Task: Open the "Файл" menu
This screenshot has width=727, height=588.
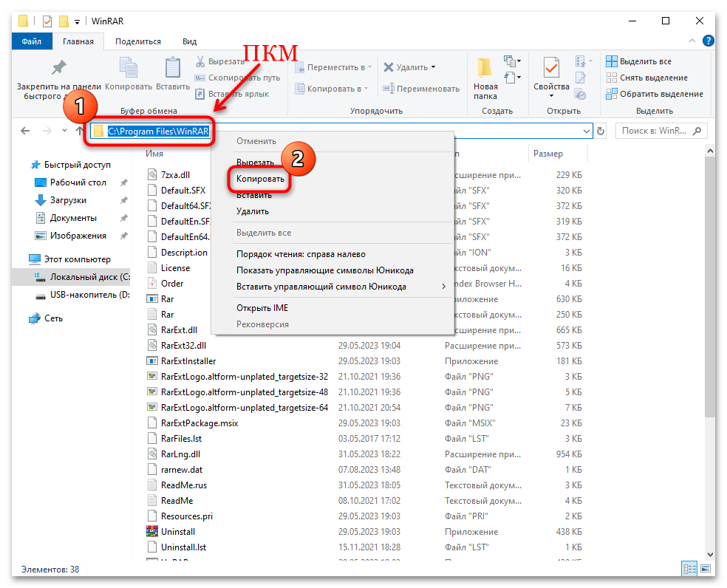Action: (31, 41)
